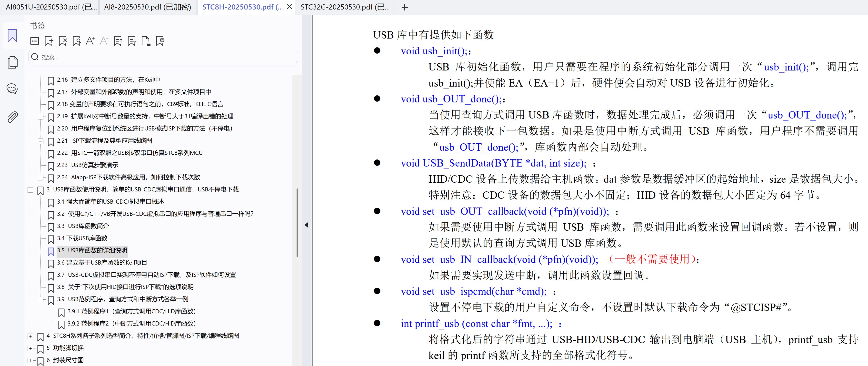Click the bookmark move-down icon with down arrow
Viewport: 868px width, 366px height.
click(132, 41)
